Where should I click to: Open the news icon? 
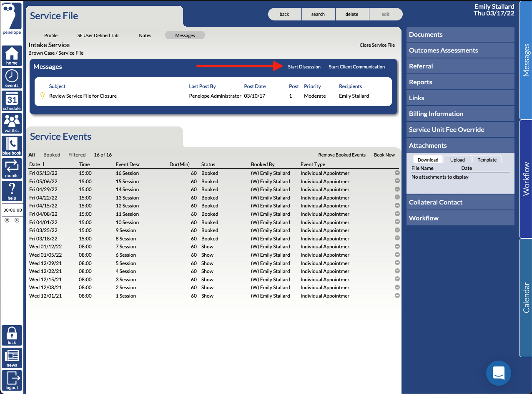click(12, 358)
